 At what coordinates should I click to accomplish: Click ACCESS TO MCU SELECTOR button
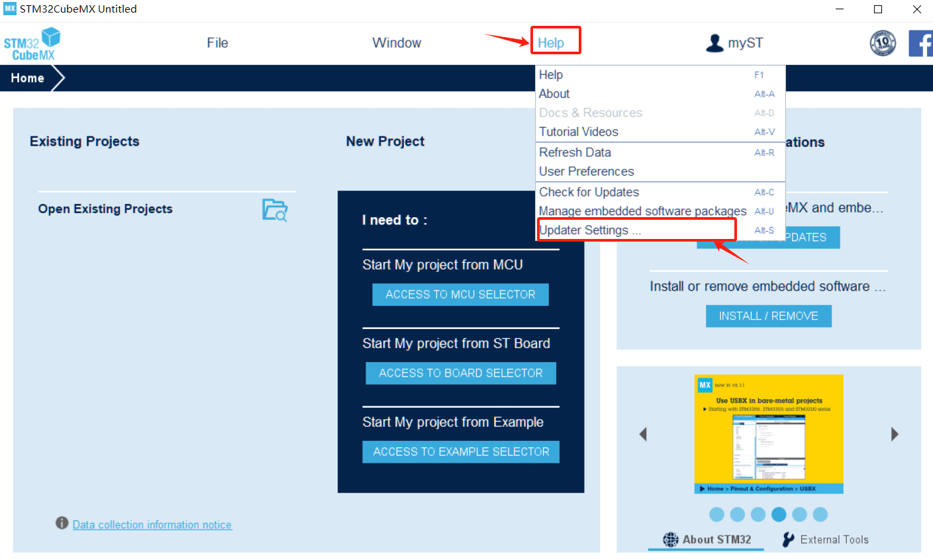tap(460, 295)
